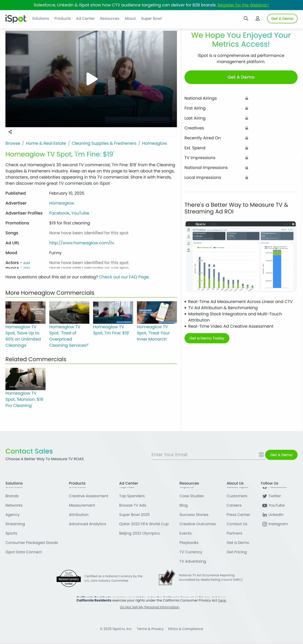The image size is (303, 644).
Task: Open Check out our FAQ Page link
Action: tap(124, 277)
